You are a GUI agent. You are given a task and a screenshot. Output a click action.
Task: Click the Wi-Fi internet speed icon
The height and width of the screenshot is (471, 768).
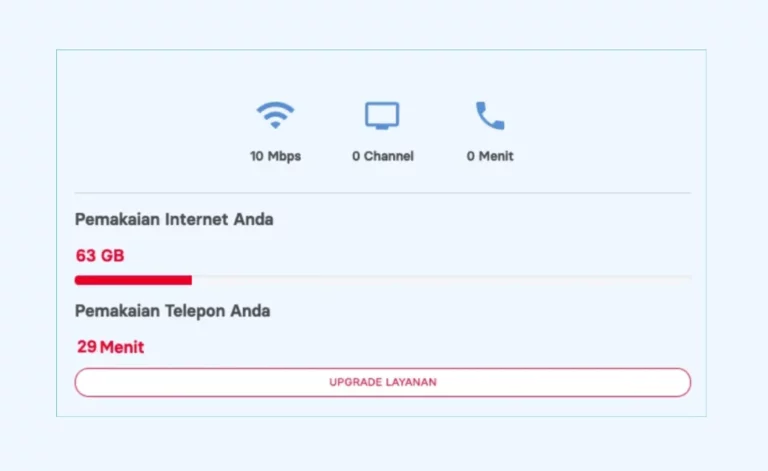[x=275, y=115]
